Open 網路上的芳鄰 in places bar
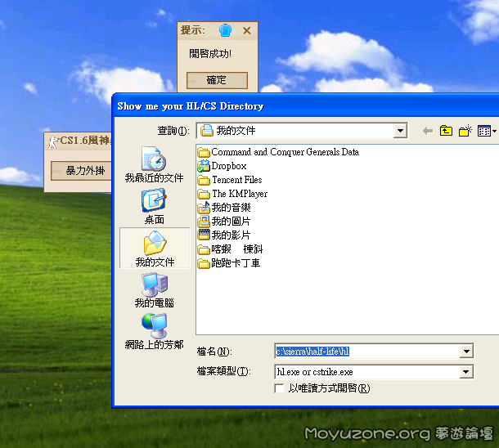 [x=155, y=332]
